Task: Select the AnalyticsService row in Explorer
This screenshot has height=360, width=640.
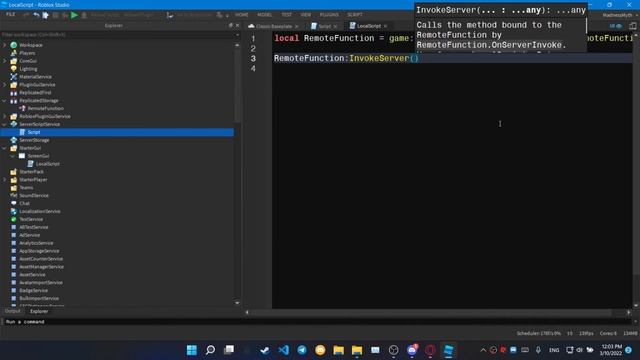Action: (118, 243)
